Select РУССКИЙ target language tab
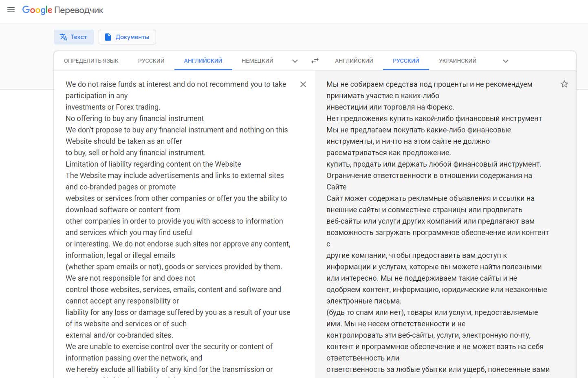The width and height of the screenshot is (588, 378). [406, 61]
